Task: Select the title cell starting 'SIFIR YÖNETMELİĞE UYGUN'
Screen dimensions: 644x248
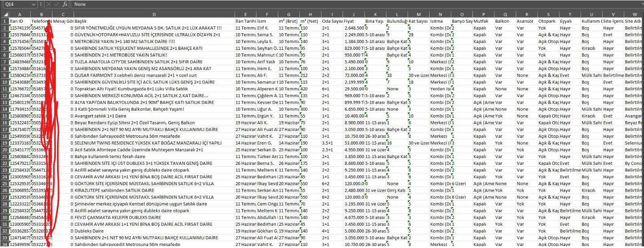Action: point(154,28)
